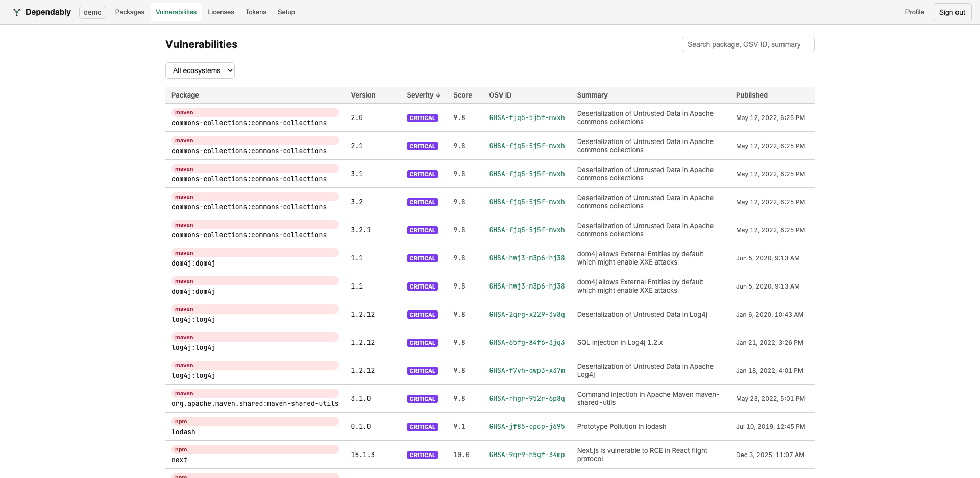Open GHSA-fjq5-5j5f-mvxh for version 3.1
Image resolution: width=980 pixels, height=478 pixels.
coord(527,174)
